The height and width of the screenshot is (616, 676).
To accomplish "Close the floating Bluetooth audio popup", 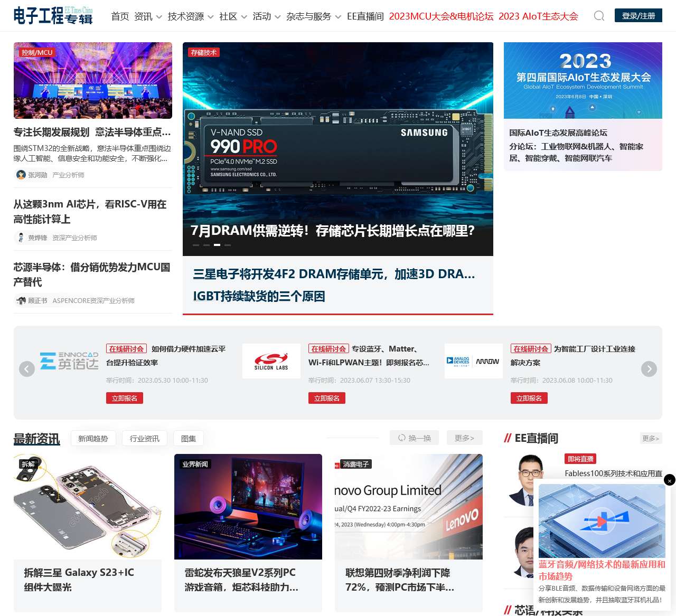I will [x=670, y=480].
